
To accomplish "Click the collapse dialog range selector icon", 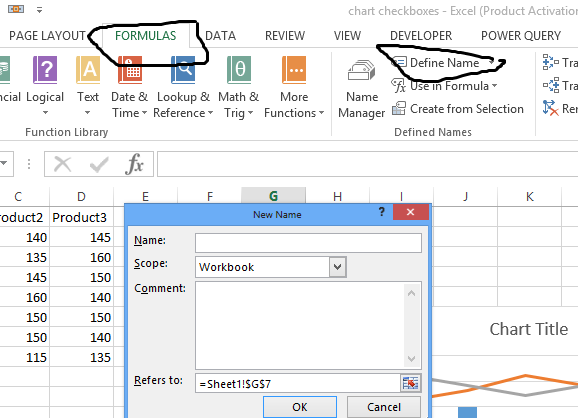I will pyautogui.click(x=410, y=383).
